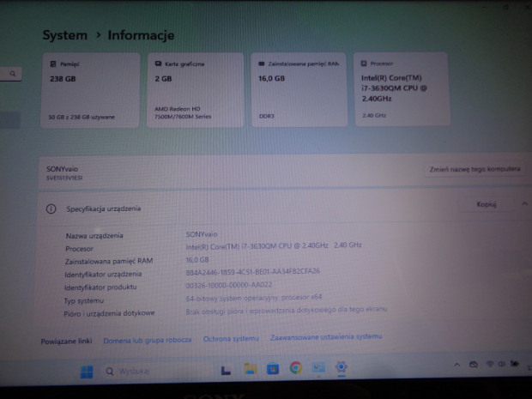Select the SVE1513V1ESI model text

click(64, 178)
